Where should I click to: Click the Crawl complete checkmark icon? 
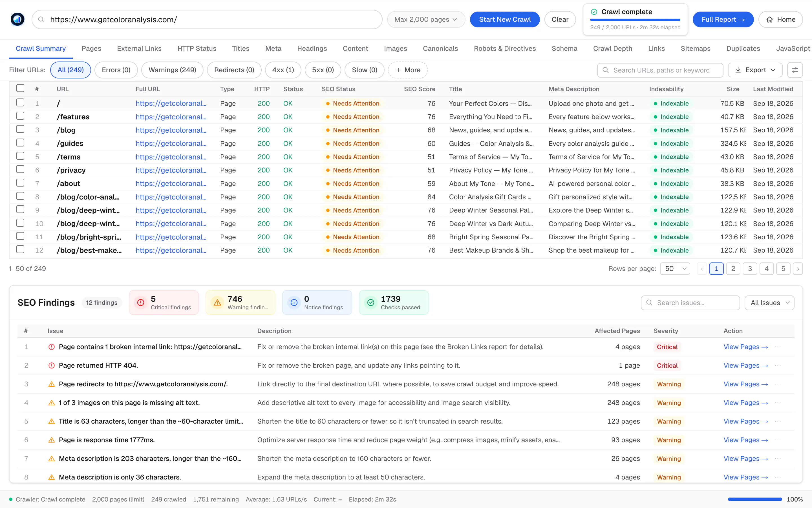coord(594,12)
